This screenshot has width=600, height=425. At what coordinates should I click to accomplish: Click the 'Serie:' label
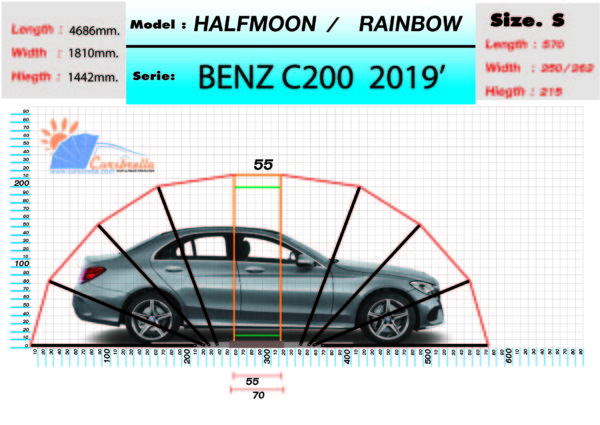point(153,76)
